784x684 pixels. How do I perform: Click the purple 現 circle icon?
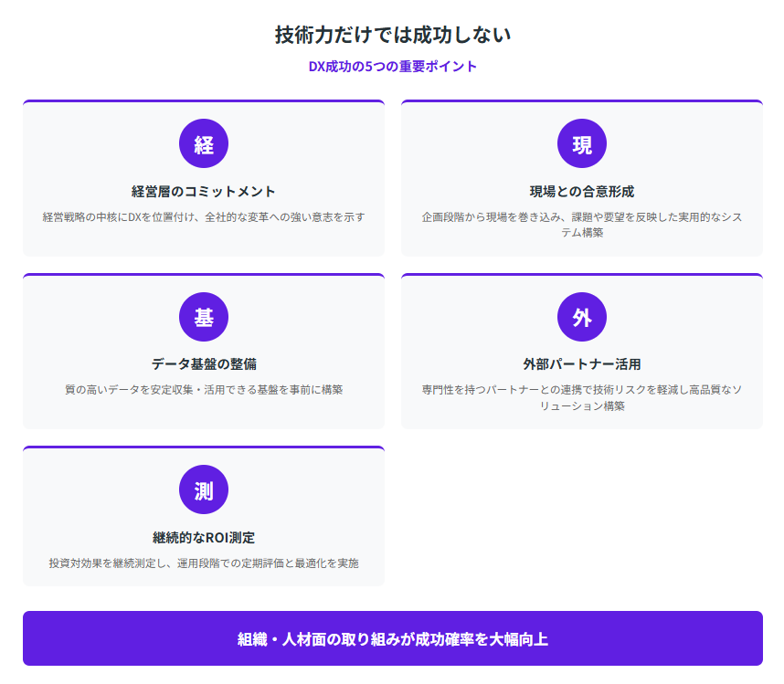pos(582,144)
